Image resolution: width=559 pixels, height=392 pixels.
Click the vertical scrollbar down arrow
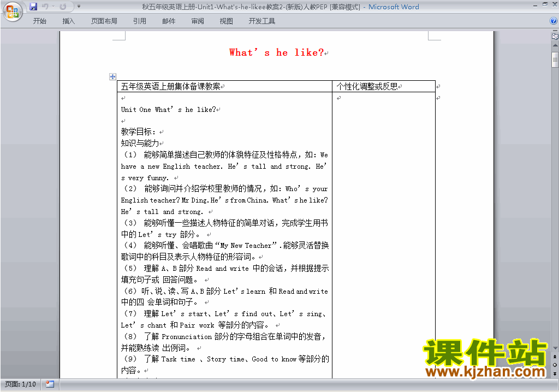point(555,348)
